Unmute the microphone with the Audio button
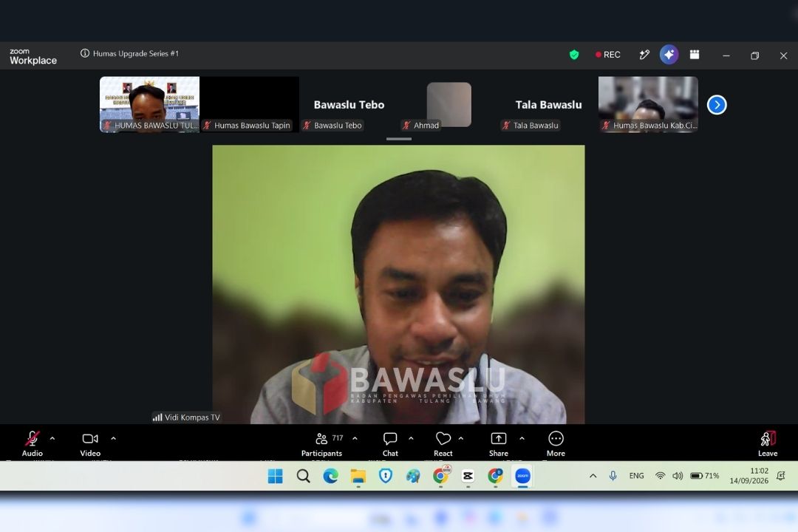Image resolution: width=798 pixels, height=532 pixels. click(32, 443)
